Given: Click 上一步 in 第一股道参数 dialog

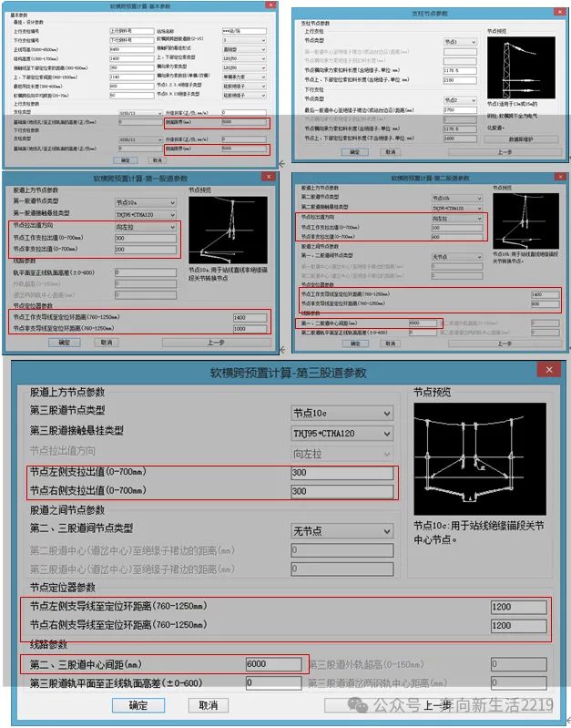Looking at the screenshot, I should coord(216,343).
